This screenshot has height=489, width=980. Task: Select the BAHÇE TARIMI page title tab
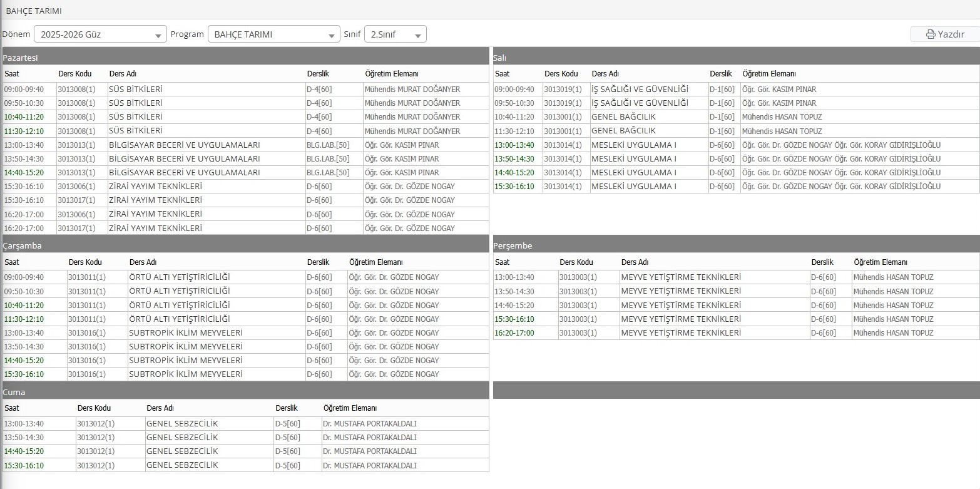click(34, 11)
